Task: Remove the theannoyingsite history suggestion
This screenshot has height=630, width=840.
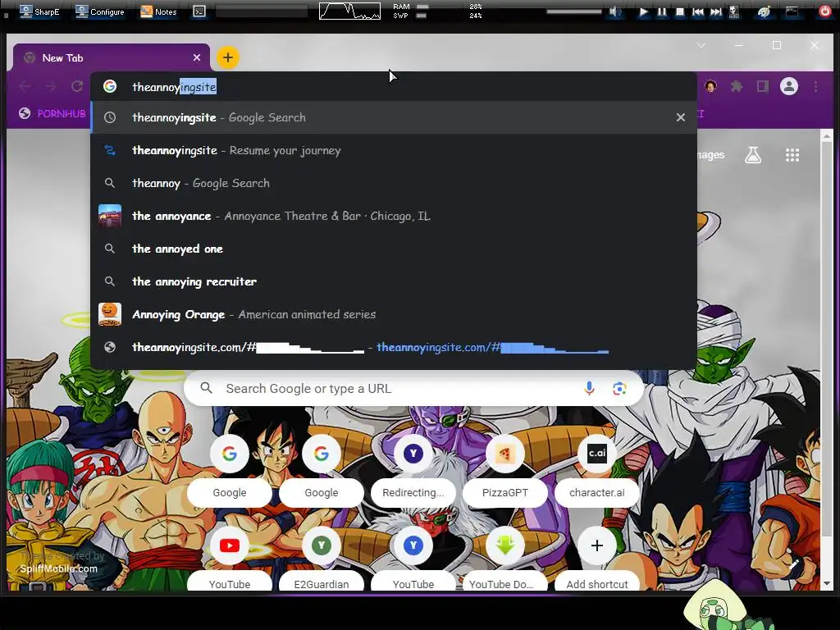Action: click(680, 117)
